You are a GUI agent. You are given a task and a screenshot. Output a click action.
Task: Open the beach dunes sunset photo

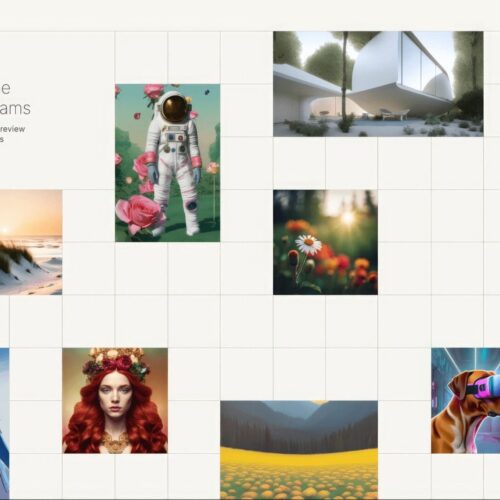pos(31,242)
